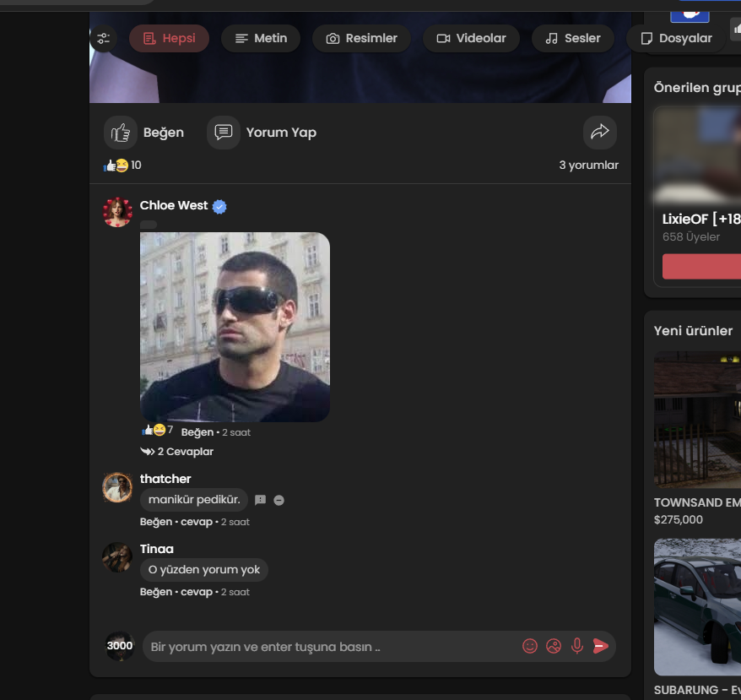Open the feed filter settings icon

(x=104, y=38)
